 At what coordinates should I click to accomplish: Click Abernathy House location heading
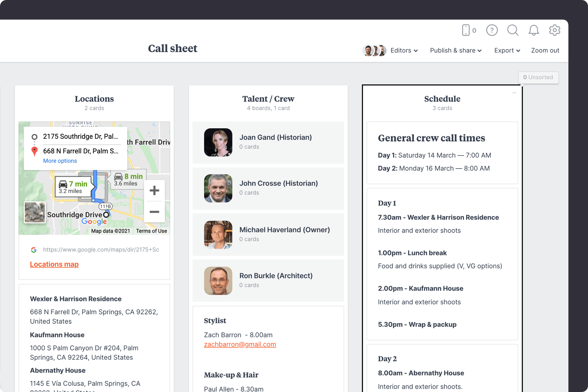tap(58, 370)
